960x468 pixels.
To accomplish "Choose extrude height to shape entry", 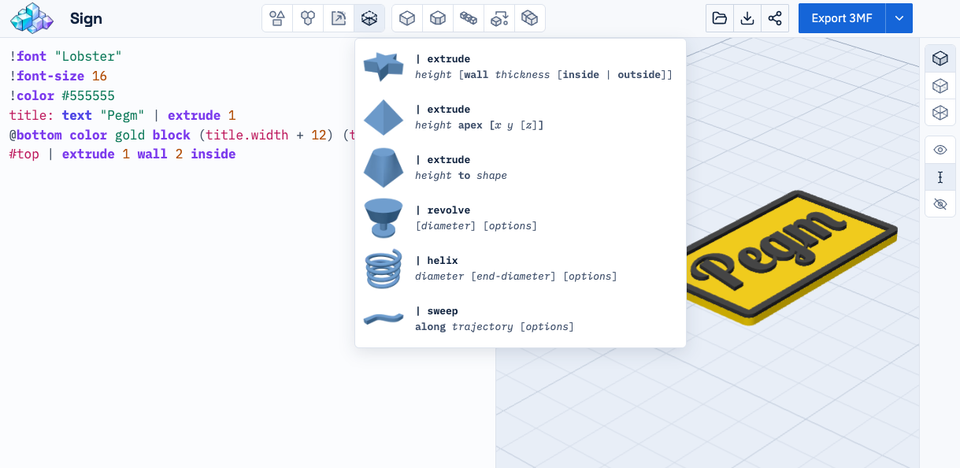I will click(520, 167).
